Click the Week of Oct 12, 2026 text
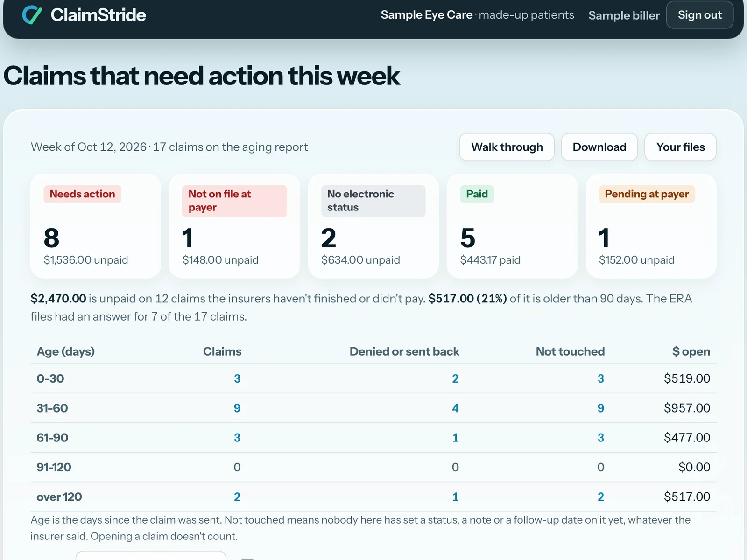 [88, 147]
